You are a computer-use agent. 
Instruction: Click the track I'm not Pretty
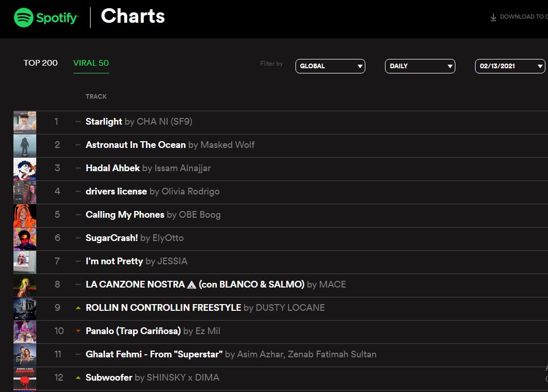click(x=114, y=261)
